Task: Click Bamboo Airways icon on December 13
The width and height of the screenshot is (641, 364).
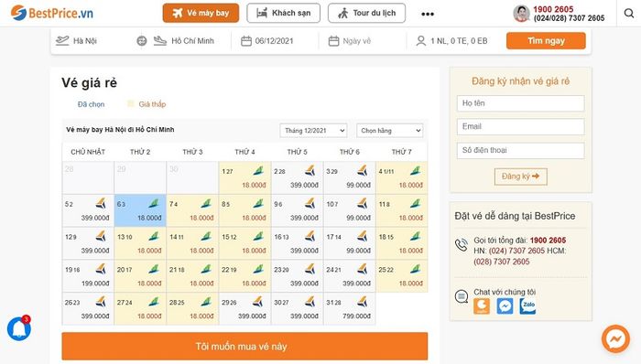Action: coord(153,235)
